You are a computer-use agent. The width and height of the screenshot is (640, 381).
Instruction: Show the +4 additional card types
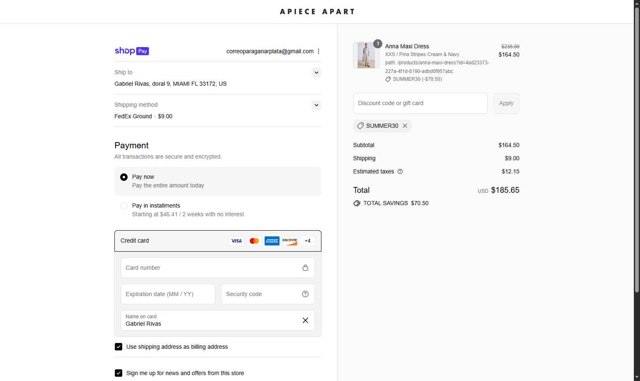pos(307,241)
